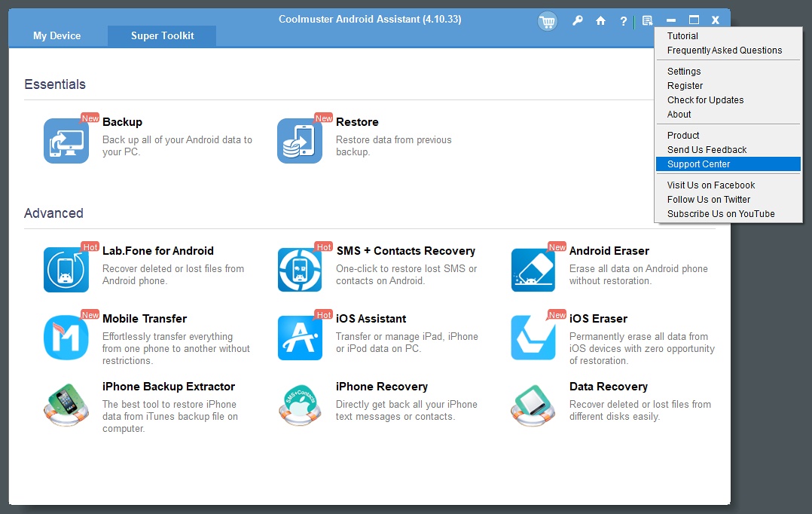Open the iPhone Recovery icon
Viewport: 812px width, 514px height.
(x=300, y=405)
